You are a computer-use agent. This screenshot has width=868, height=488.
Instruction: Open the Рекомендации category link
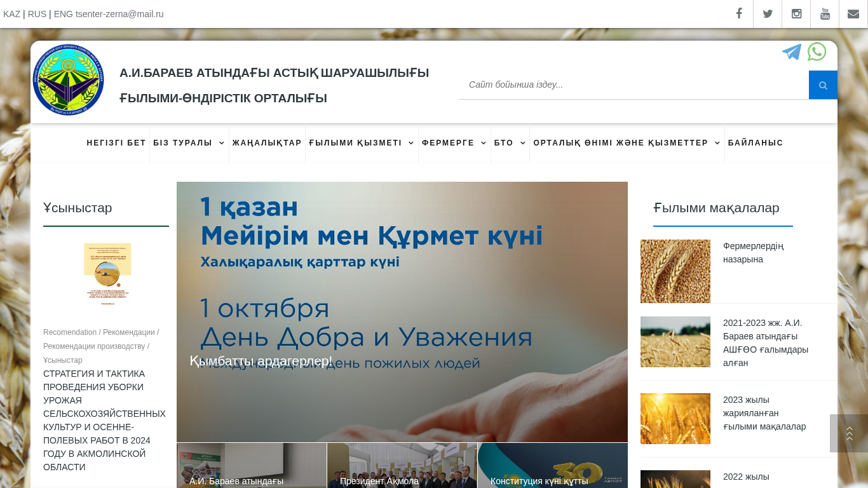(129, 332)
